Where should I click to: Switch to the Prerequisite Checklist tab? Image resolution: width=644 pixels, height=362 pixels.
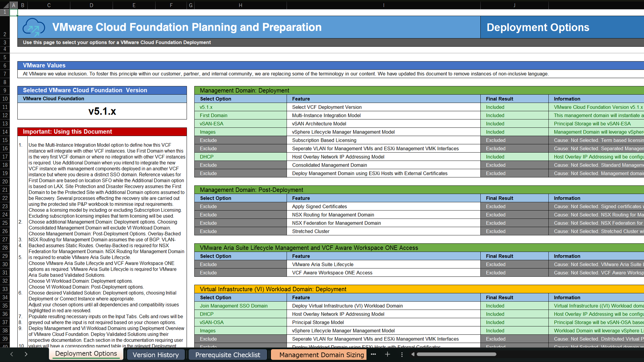click(x=228, y=355)
